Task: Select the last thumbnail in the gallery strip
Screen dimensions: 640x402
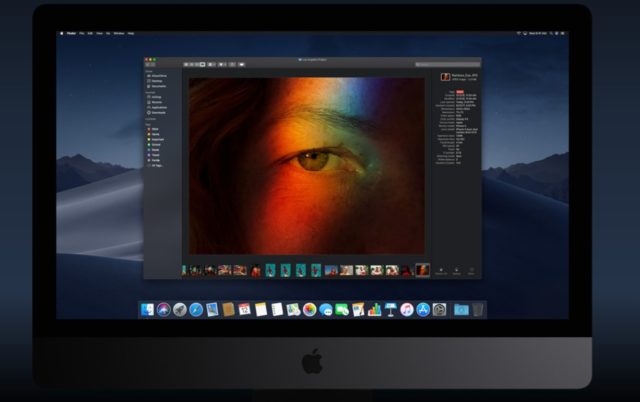Action: pos(422,270)
